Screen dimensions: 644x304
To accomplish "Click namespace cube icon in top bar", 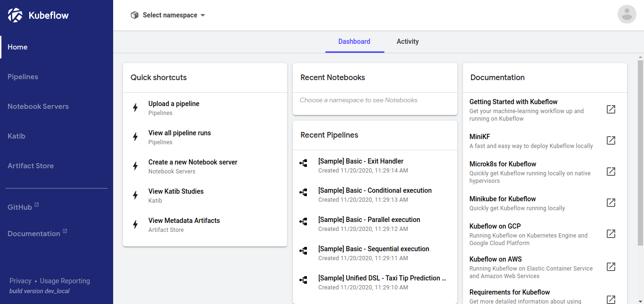I will click(135, 15).
